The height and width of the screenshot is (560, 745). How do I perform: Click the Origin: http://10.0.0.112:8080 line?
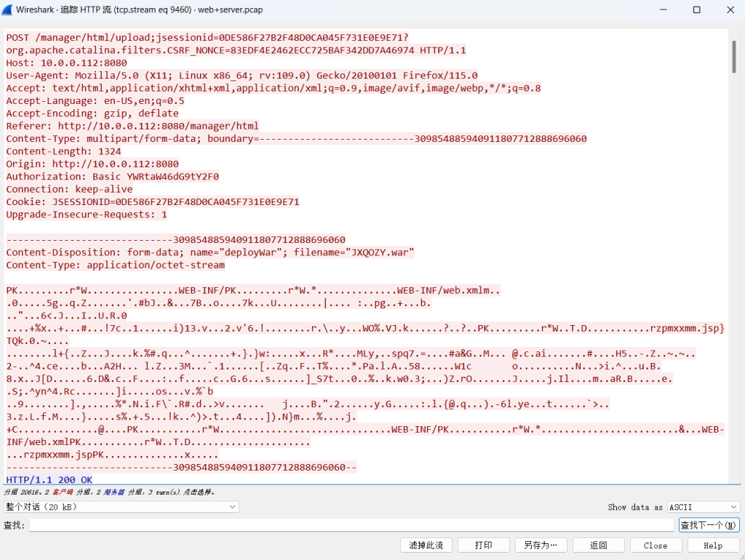[x=92, y=164]
